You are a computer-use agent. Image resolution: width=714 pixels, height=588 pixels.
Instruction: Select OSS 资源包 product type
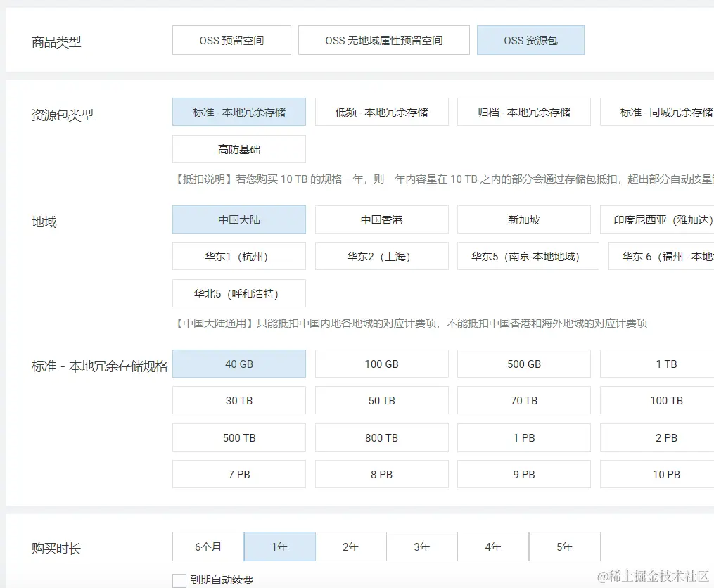click(530, 40)
